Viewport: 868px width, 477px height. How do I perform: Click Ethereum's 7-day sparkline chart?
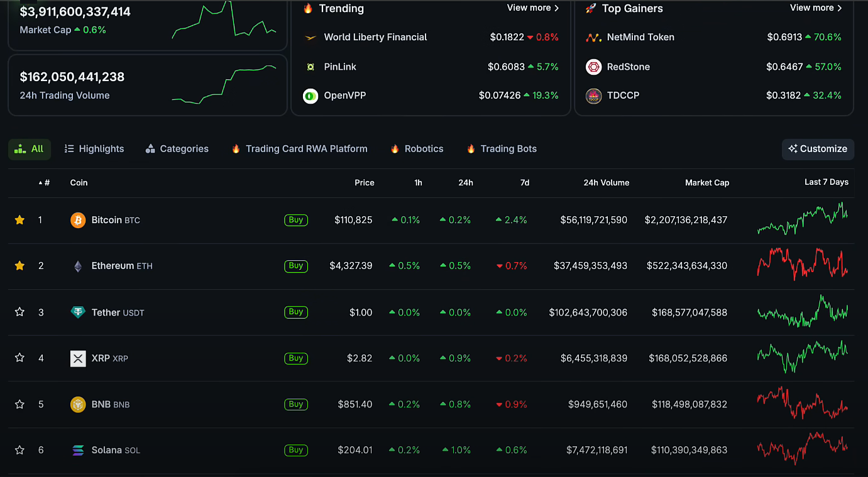[x=803, y=266]
